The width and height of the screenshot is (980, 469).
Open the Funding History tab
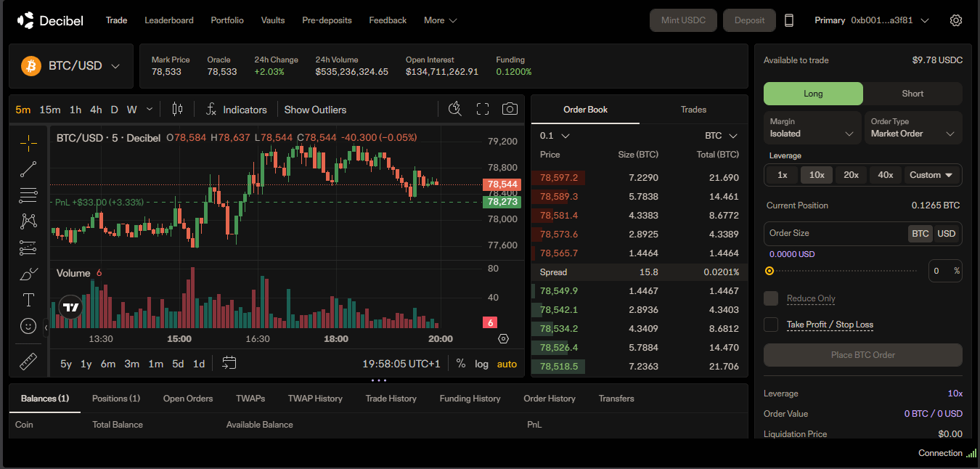pos(470,399)
